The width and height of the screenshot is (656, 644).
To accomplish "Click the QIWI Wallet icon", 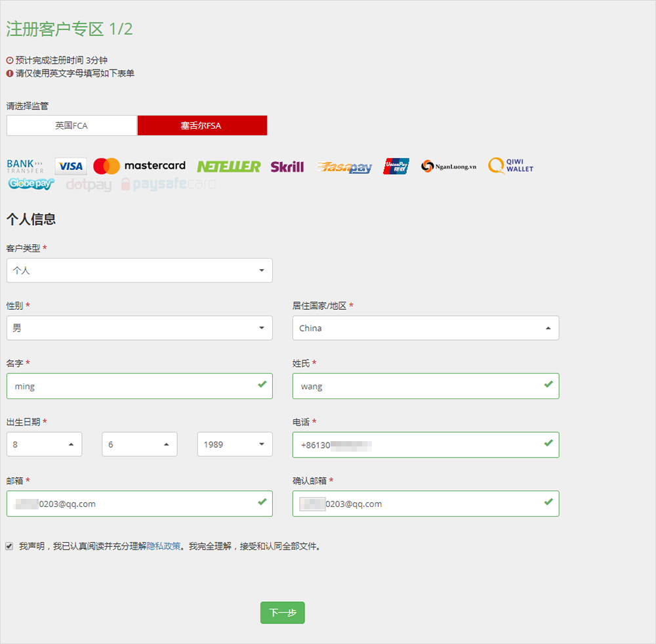I will pyautogui.click(x=510, y=165).
